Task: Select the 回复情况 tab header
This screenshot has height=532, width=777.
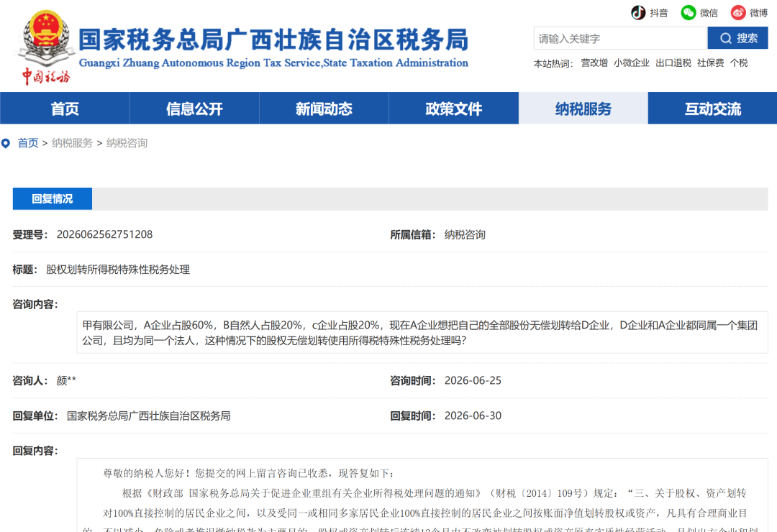Action: point(53,198)
